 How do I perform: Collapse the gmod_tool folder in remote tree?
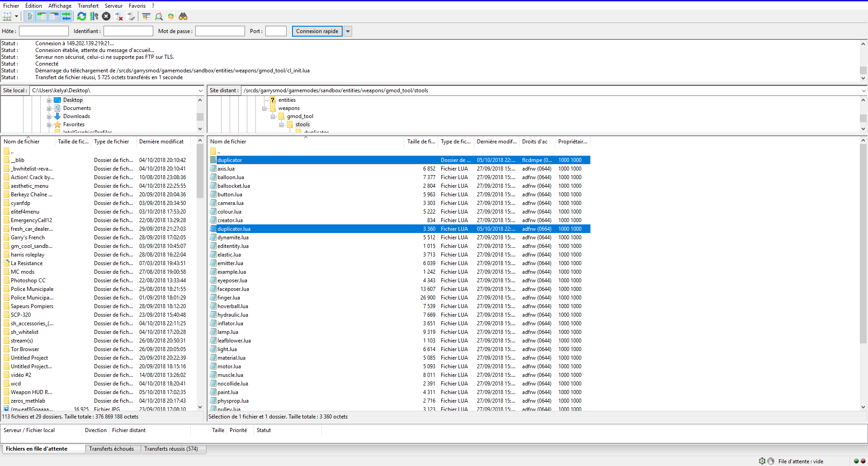pos(273,116)
